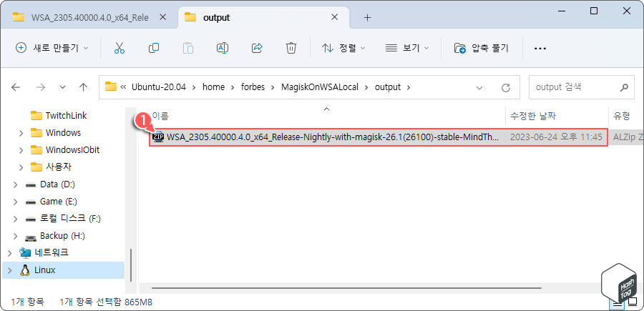Open Backup (H:) drive
The height and width of the screenshot is (311, 644).
point(62,236)
